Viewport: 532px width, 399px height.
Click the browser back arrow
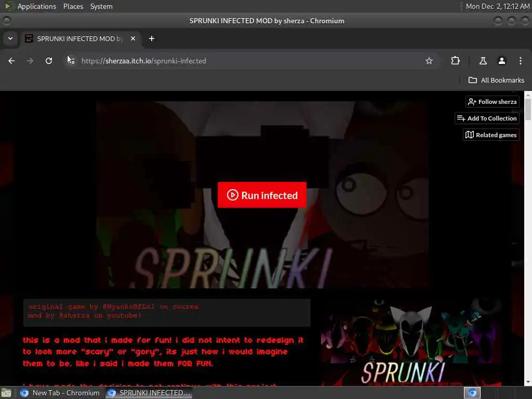coord(11,61)
